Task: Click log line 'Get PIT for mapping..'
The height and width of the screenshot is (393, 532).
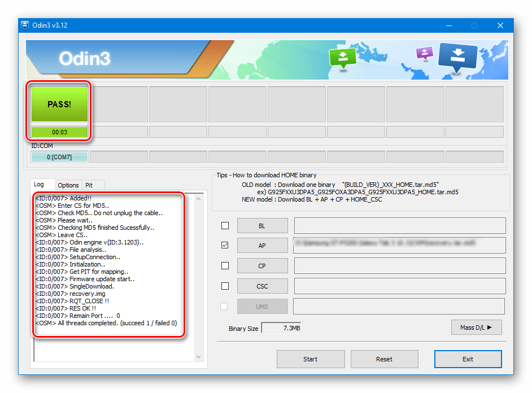Action: (82, 272)
